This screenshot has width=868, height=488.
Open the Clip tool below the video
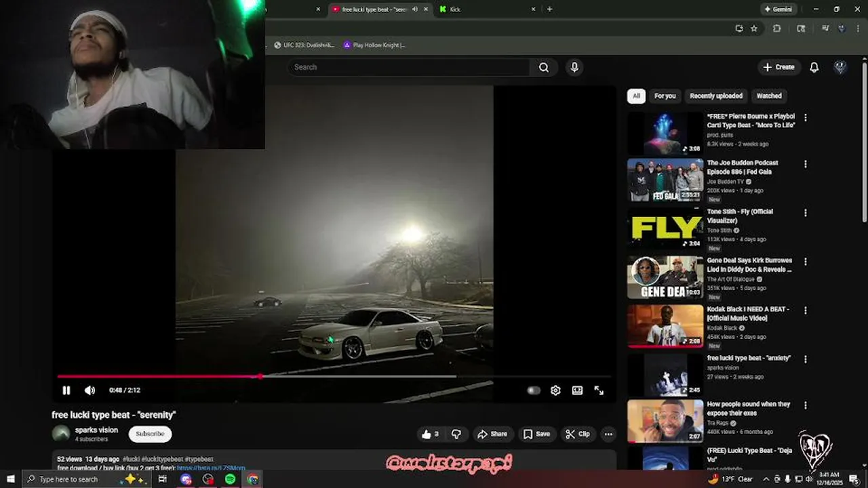[578, 434]
